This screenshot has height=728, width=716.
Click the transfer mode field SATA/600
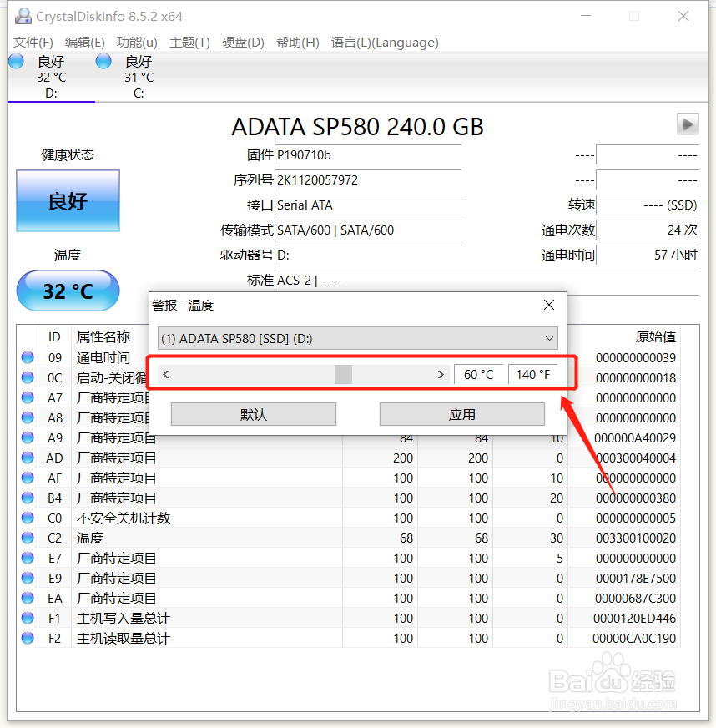368,230
